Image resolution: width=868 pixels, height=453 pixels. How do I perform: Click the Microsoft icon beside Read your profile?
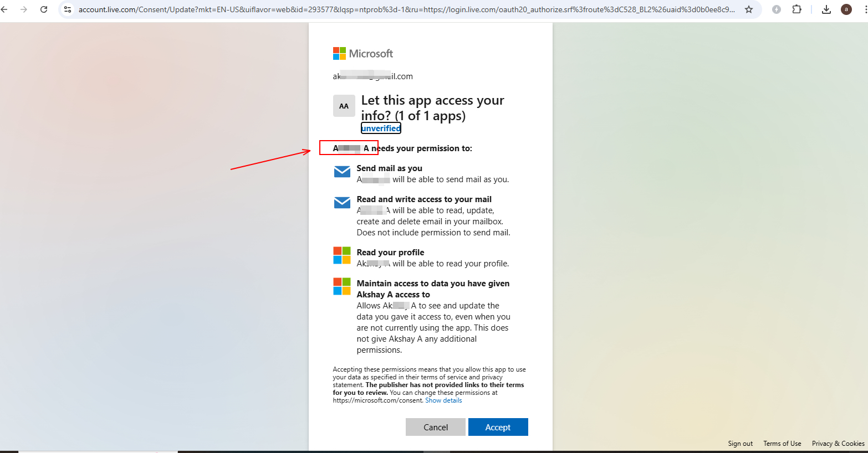click(342, 256)
